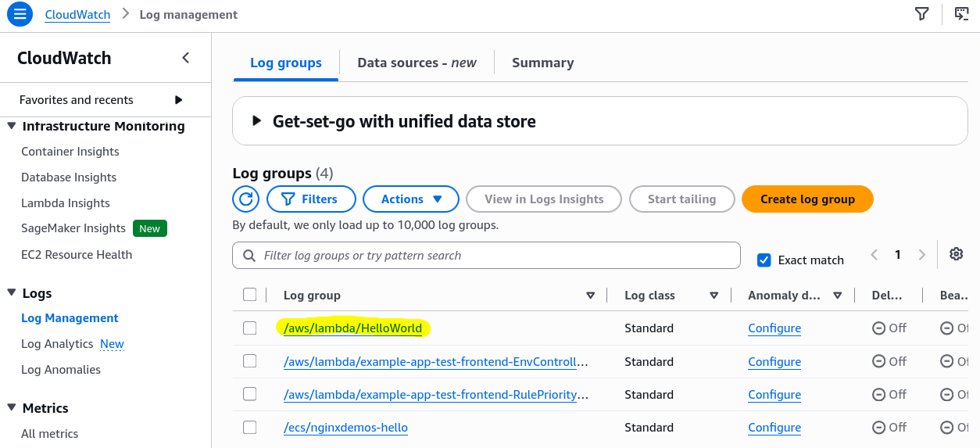Click the search magnifier icon in filter box

[x=249, y=256]
